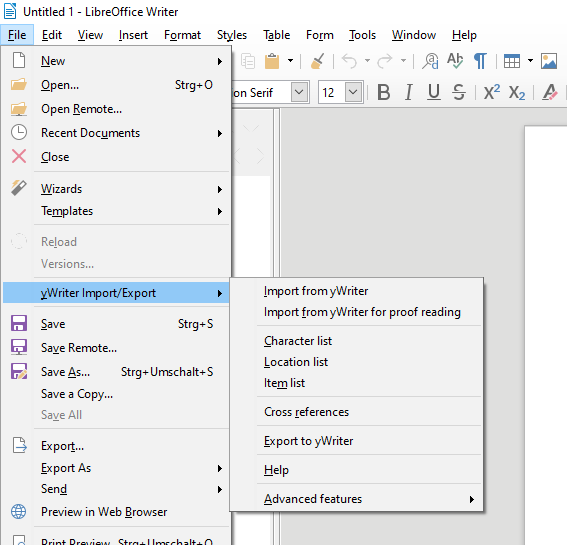
Task: Click the LibreOffice Writer title bar icon
Action: tap(10, 11)
